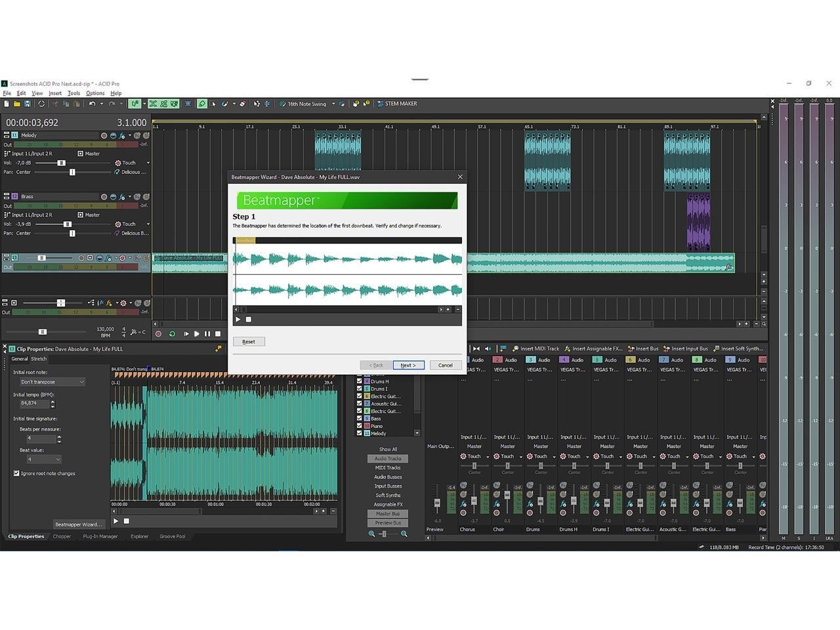Toggle Ignore root note changes checkbox

[16, 473]
